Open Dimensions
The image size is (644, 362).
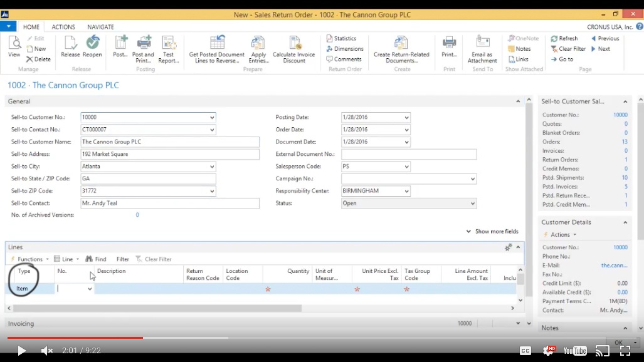click(x=345, y=49)
